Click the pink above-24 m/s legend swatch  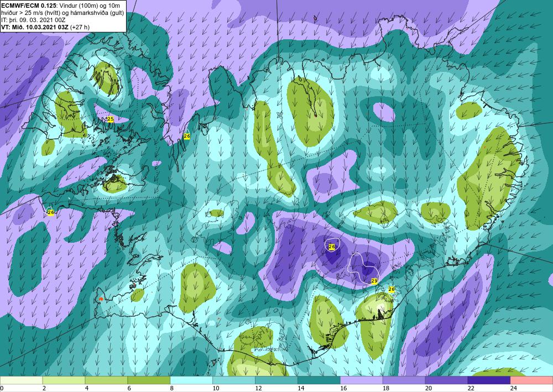(x=531, y=380)
